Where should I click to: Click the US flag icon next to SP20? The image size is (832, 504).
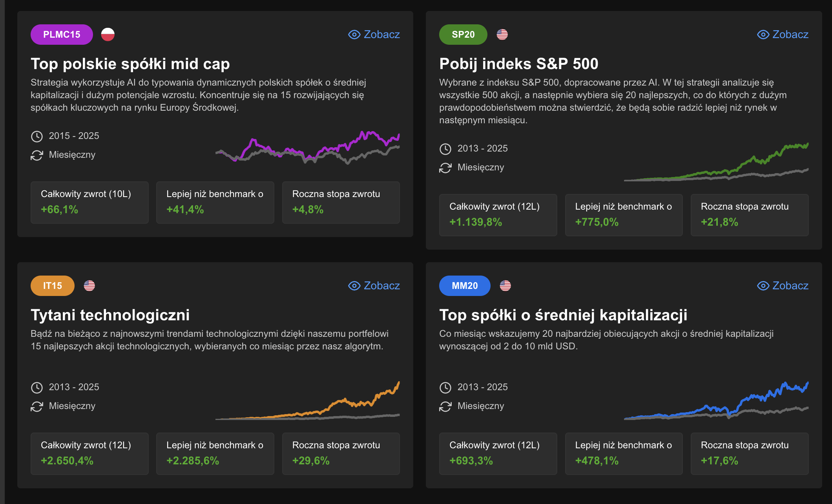click(x=502, y=35)
